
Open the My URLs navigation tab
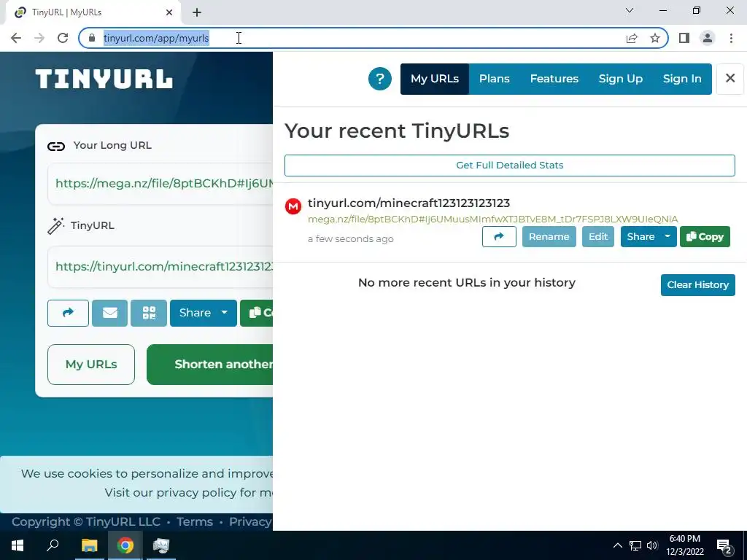pos(435,79)
